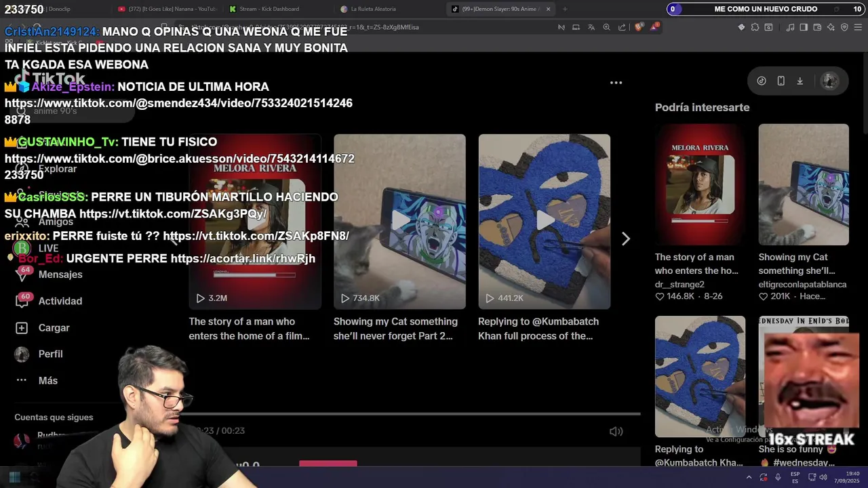Switch to the Nanana YouTube browser tab

point(167,9)
